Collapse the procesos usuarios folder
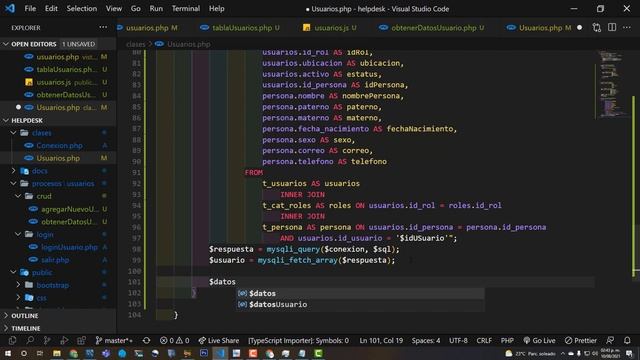 pyautogui.click(x=13, y=183)
